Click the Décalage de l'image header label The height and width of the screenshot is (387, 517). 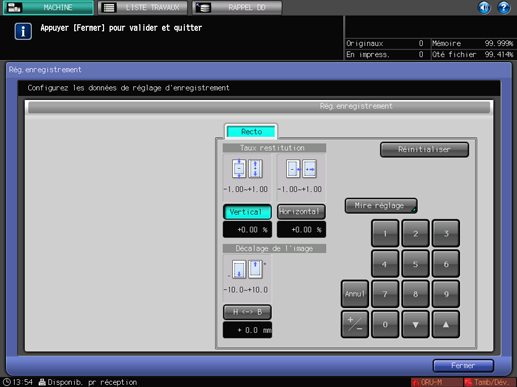274,248
